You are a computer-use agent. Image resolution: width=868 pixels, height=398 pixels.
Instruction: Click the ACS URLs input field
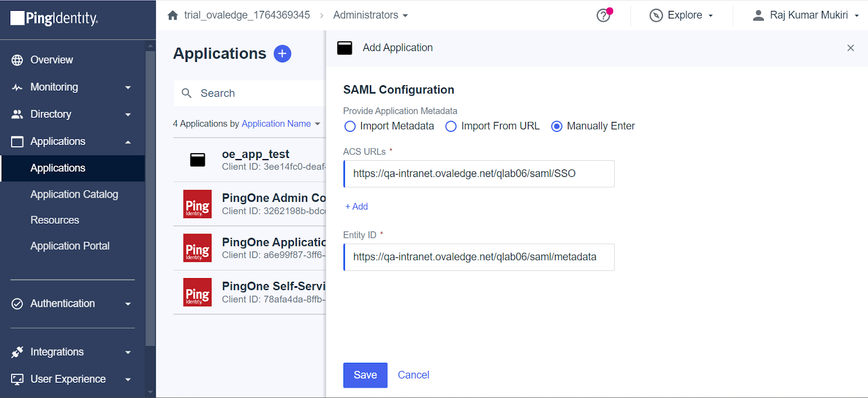[x=479, y=174]
